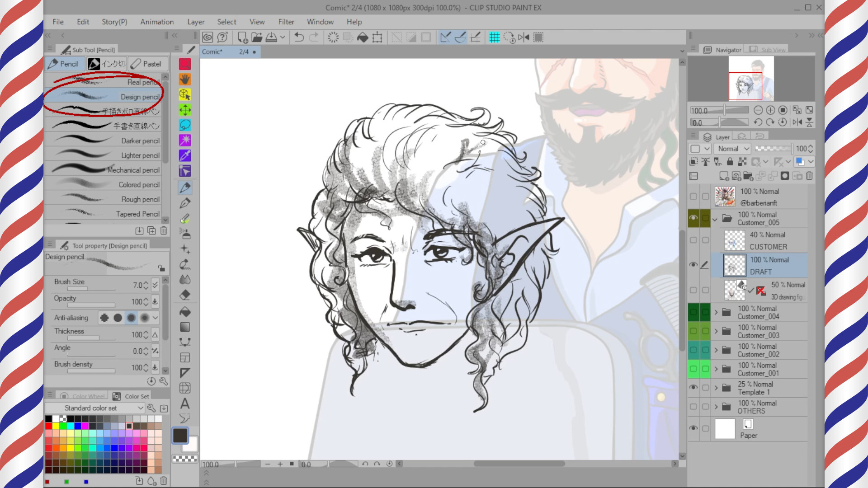
Task: Select the Gradient tool
Action: pos(185,327)
